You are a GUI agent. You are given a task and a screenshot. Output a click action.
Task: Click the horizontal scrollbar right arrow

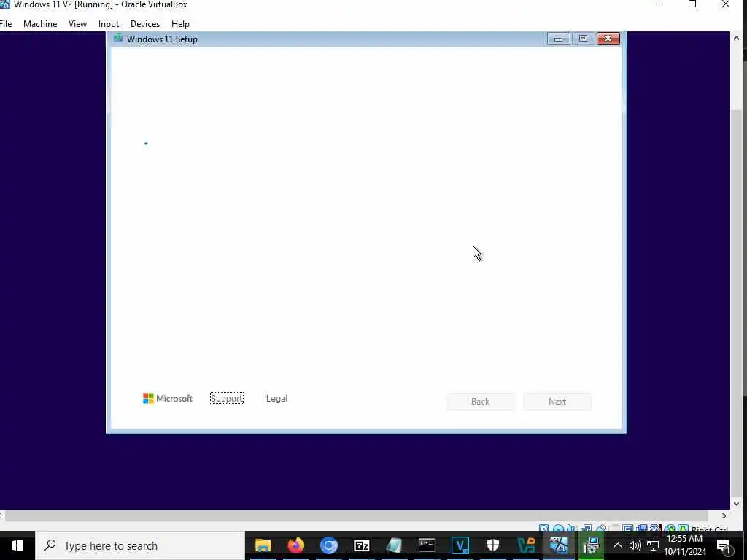[x=724, y=516]
